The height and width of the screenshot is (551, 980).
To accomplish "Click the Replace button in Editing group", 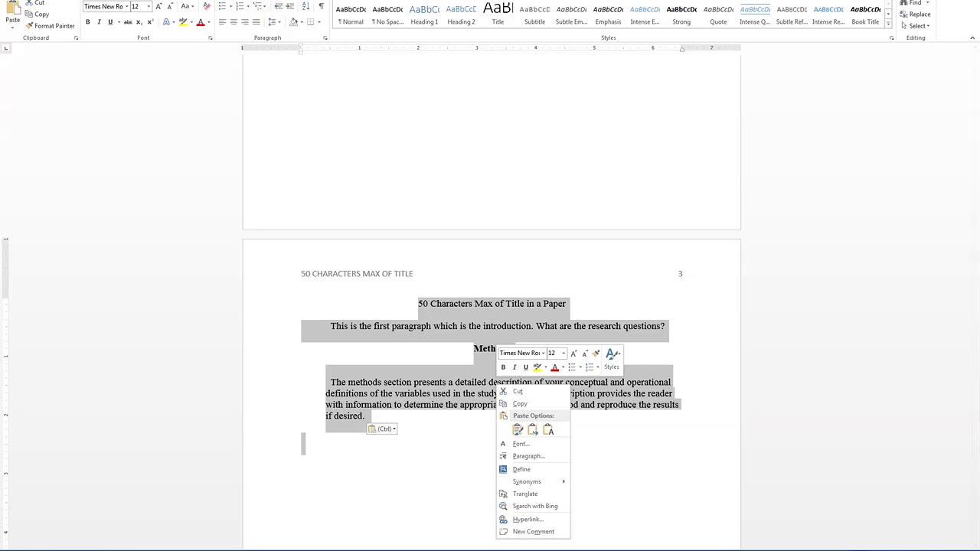I will (916, 14).
